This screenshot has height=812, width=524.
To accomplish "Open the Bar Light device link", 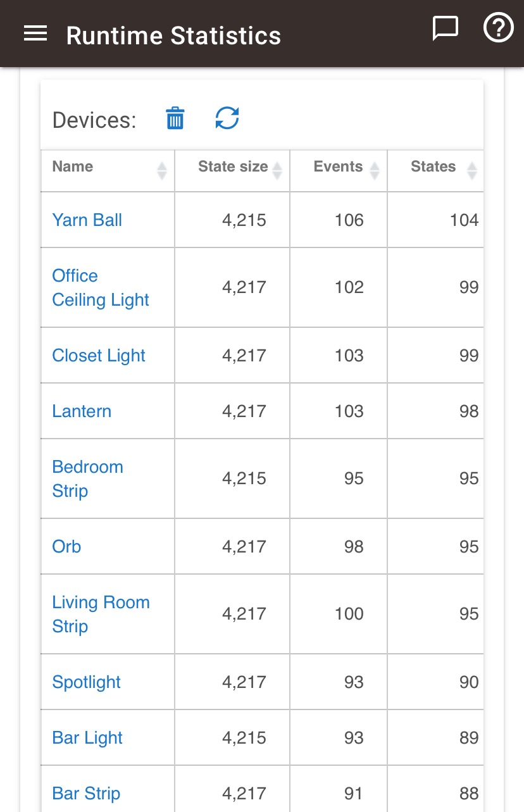I will tap(87, 738).
